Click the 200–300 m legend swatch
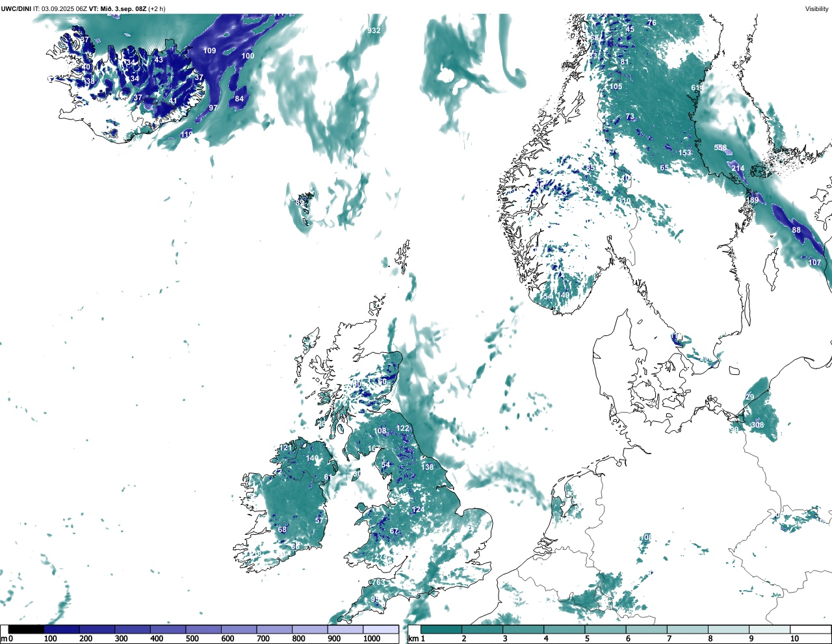832x644 pixels. [97, 629]
